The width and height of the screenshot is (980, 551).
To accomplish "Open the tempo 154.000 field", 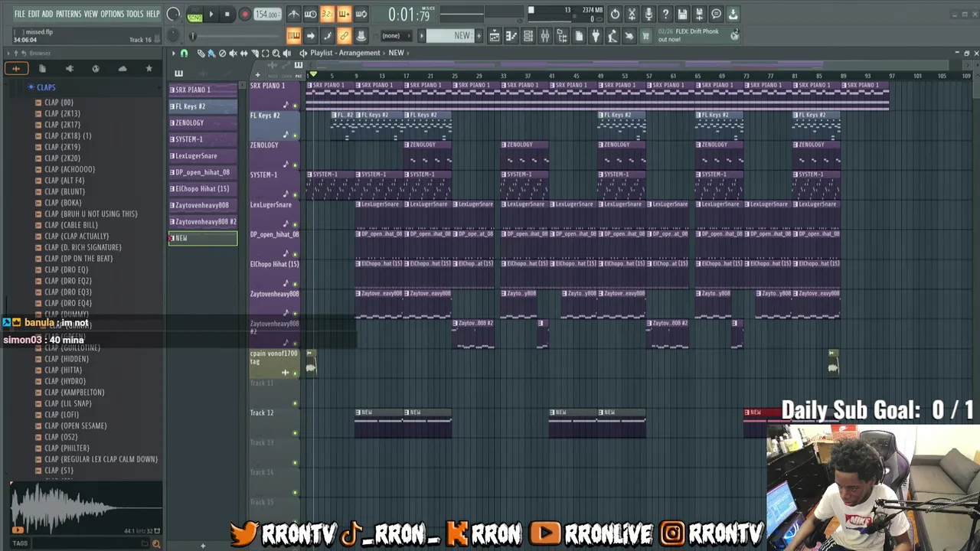I will 266,14.
